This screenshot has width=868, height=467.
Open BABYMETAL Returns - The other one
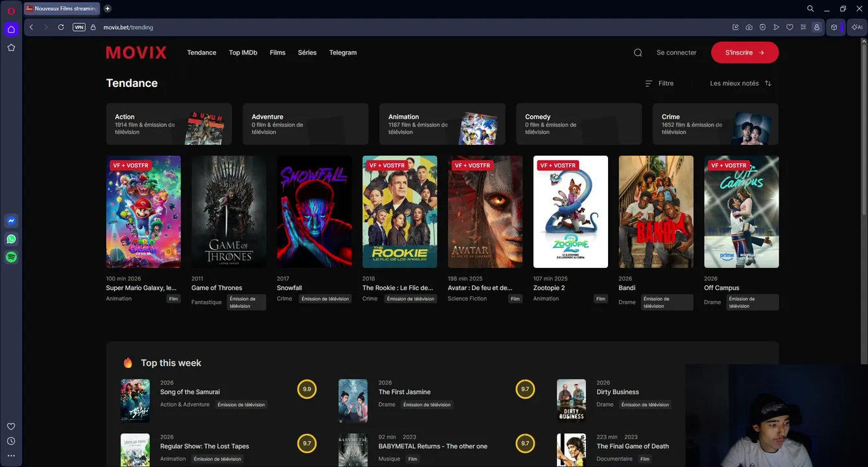pyautogui.click(x=433, y=446)
